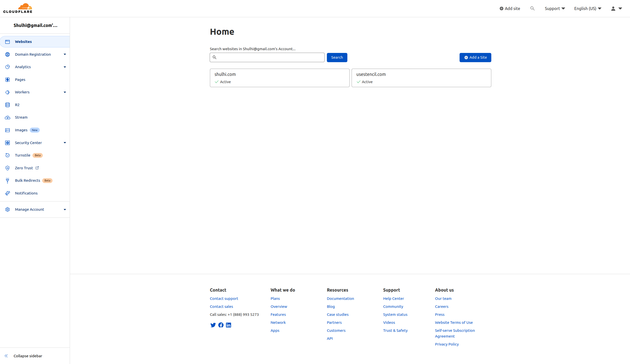The width and height of the screenshot is (630, 364).
Task: Click the Turnstile sidebar icon
Action: pyautogui.click(x=7, y=155)
